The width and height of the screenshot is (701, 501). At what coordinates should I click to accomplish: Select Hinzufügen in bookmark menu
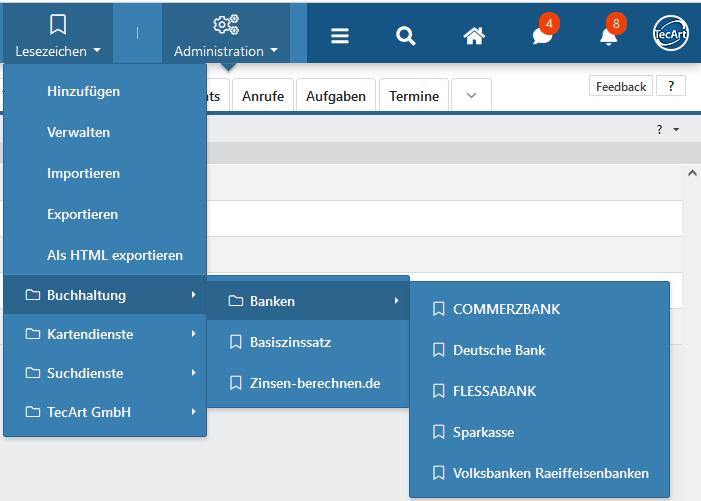(x=83, y=91)
